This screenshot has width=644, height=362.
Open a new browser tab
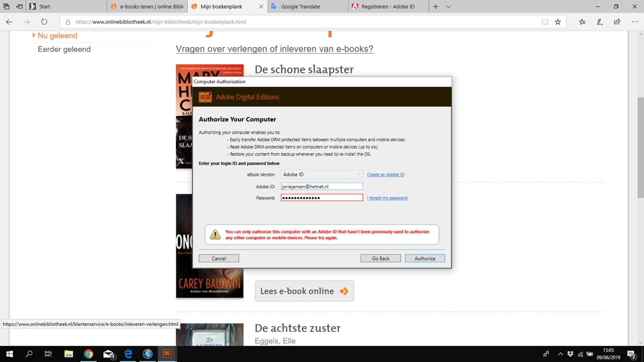click(436, 6)
